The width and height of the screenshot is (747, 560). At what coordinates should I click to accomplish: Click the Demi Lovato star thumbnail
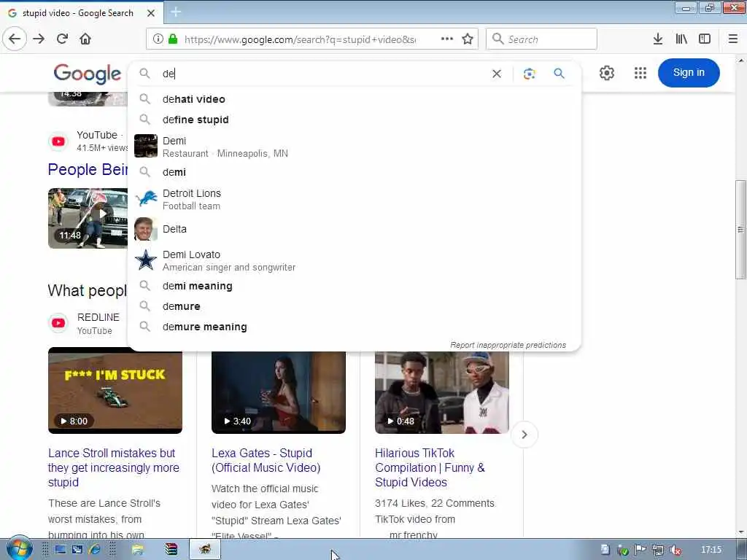[x=146, y=260]
